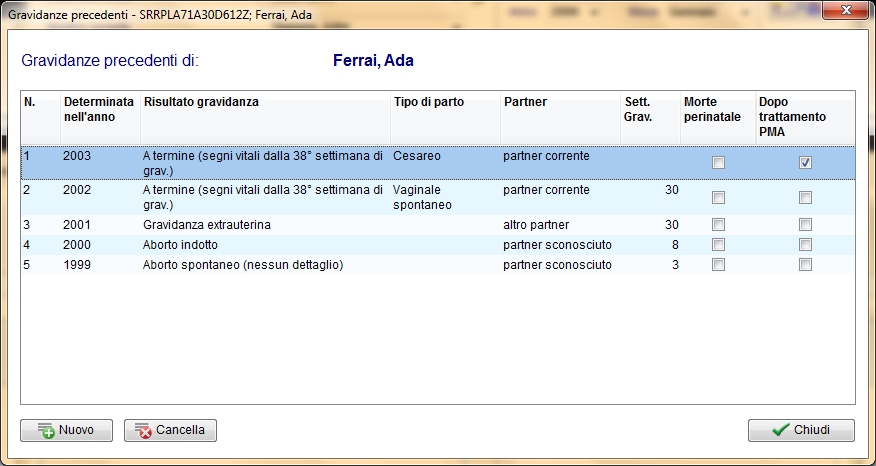Toggle Dopo trattamento PMA for 1999 row
The width and height of the screenshot is (876, 466).
coord(805,265)
